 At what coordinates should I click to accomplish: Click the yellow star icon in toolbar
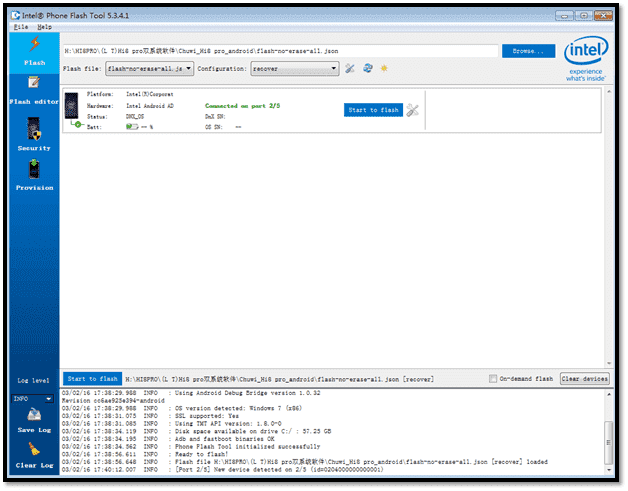(384, 68)
